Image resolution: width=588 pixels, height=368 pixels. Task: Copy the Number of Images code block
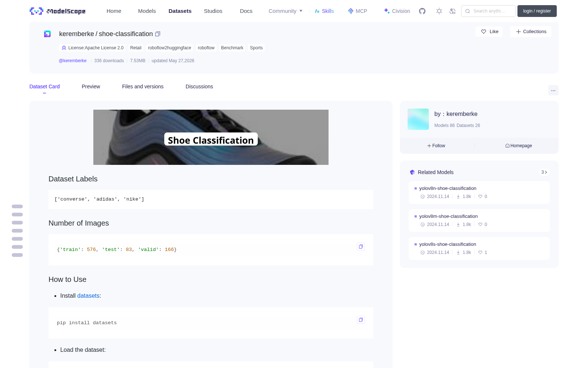point(361,247)
